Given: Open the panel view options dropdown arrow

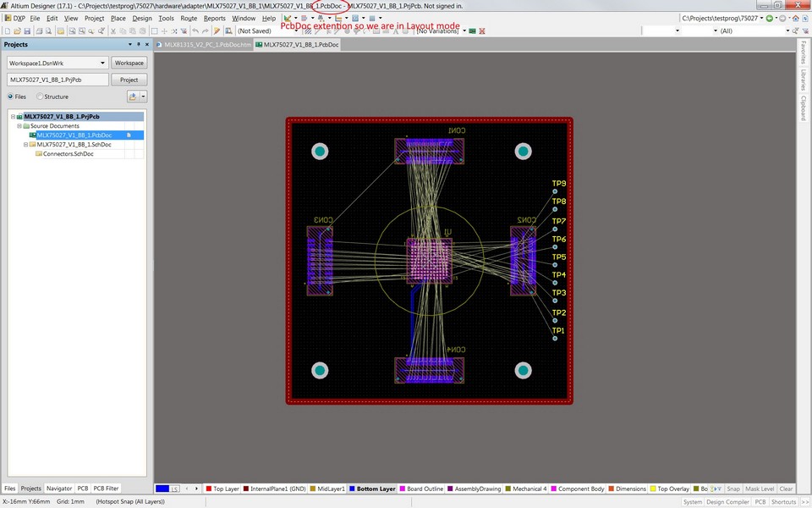Looking at the screenshot, I should (x=144, y=97).
